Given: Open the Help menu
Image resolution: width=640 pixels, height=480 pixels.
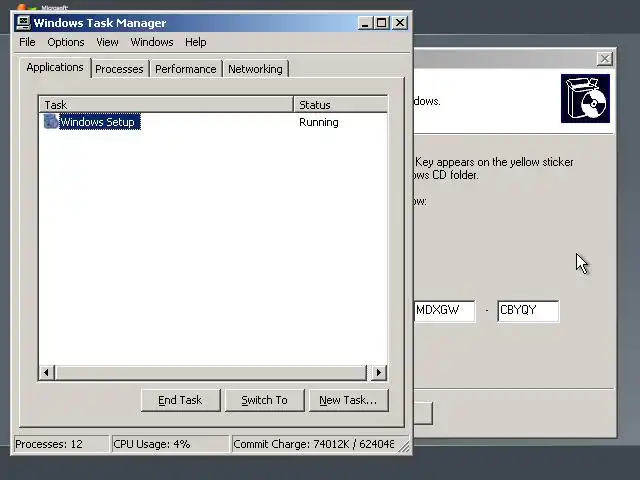Looking at the screenshot, I should [x=196, y=42].
